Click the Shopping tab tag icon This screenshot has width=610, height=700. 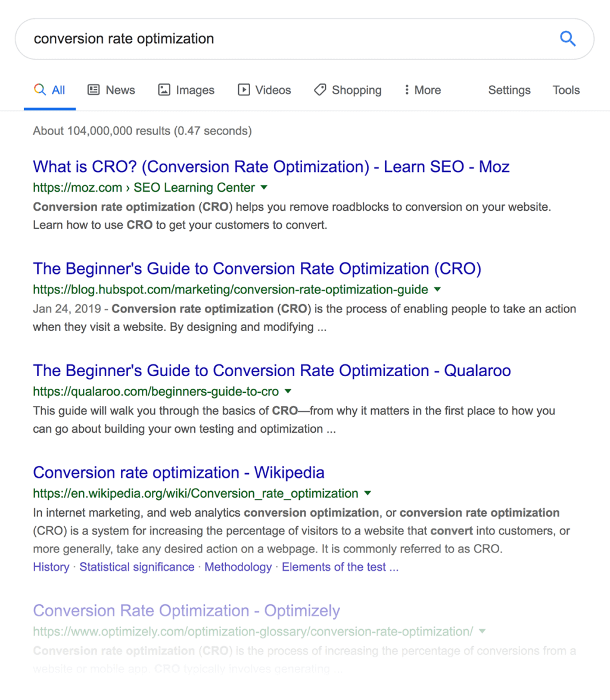tap(320, 90)
